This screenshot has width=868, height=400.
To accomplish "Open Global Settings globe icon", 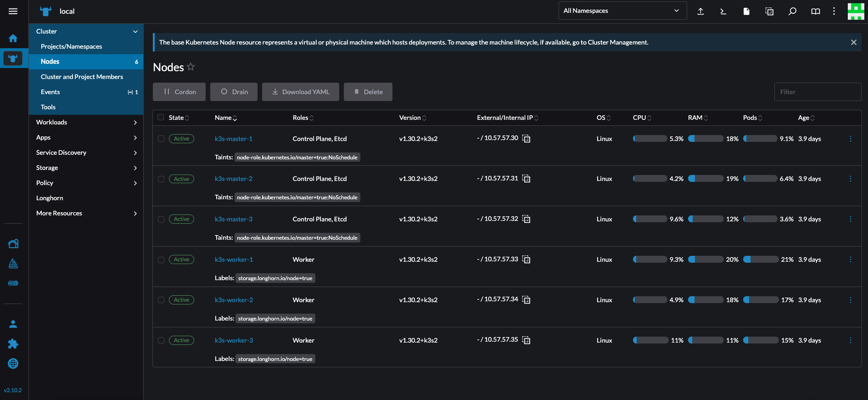I will pos(13,363).
